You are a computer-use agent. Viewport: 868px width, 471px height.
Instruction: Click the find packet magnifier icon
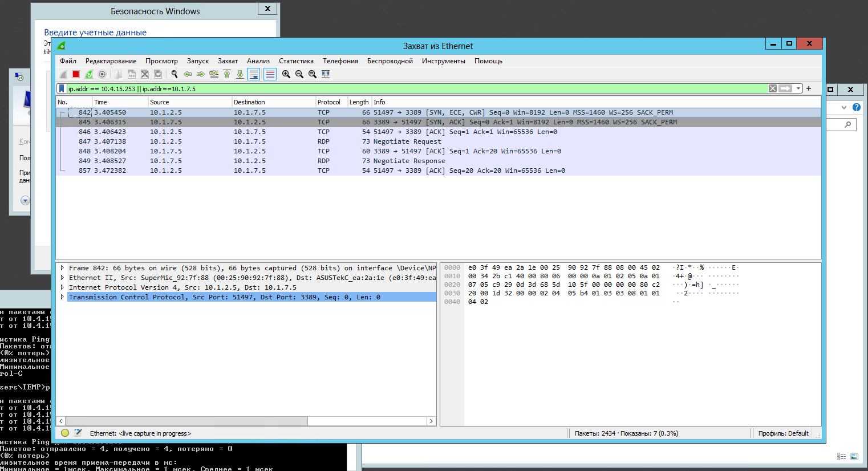click(175, 74)
